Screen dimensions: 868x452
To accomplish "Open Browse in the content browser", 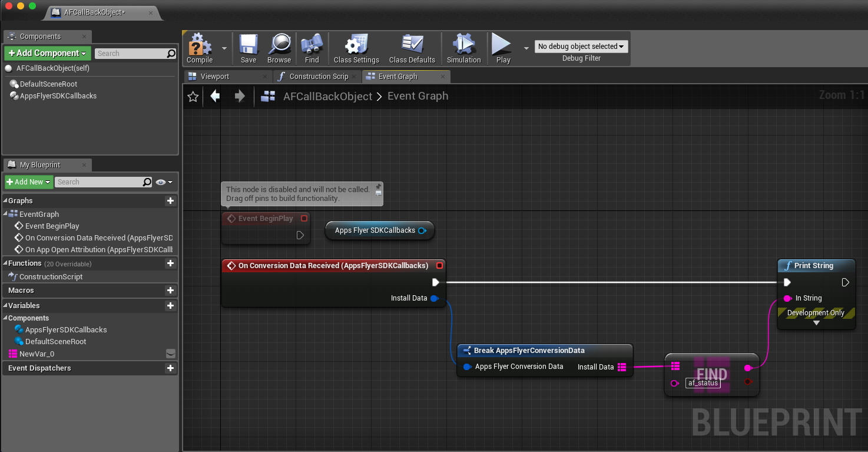I will click(279, 48).
